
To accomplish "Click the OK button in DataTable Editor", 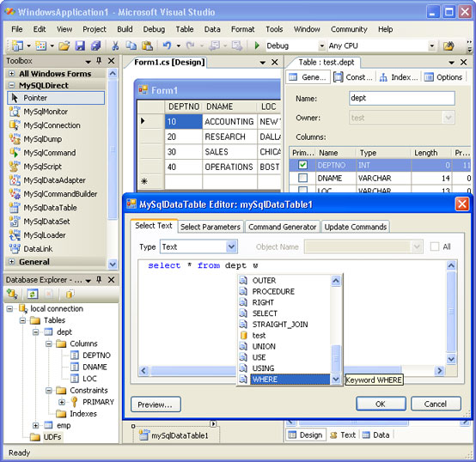I will pyautogui.click(x=381, y=404).
